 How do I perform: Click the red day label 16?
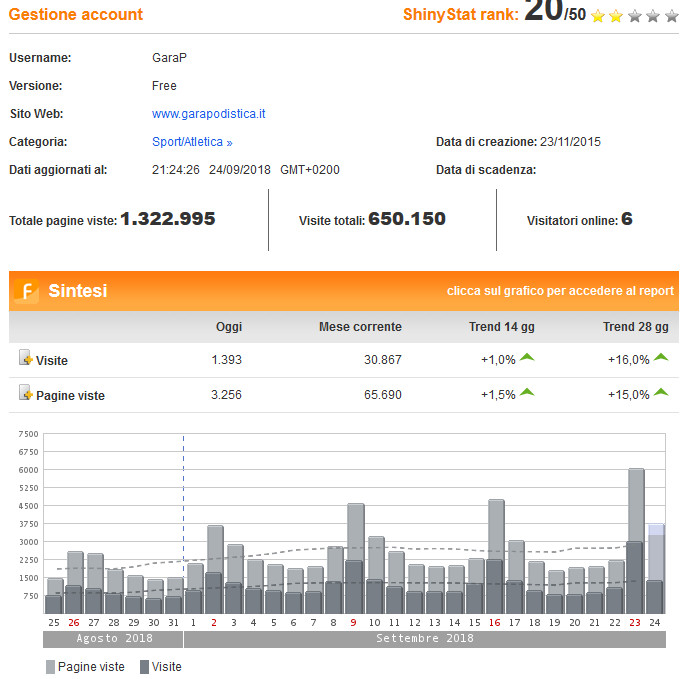pos(495,623)
